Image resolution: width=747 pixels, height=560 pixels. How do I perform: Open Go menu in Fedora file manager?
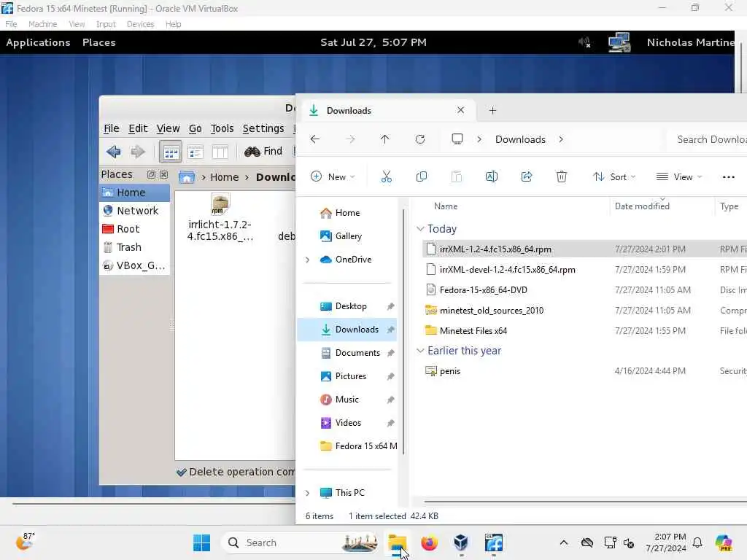coord(195,128)
